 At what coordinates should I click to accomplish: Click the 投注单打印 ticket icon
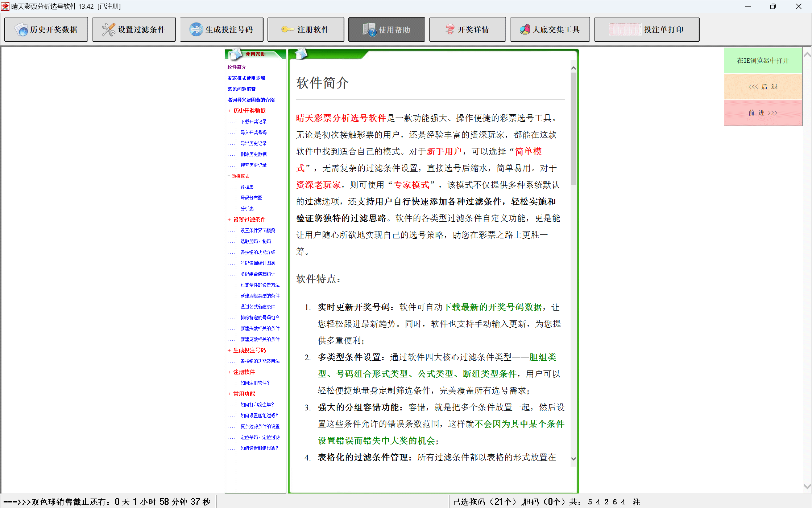tap(625, 30)
